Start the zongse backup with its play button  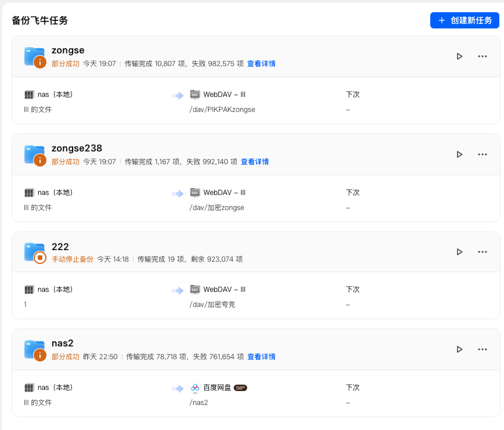pos(459,56)
